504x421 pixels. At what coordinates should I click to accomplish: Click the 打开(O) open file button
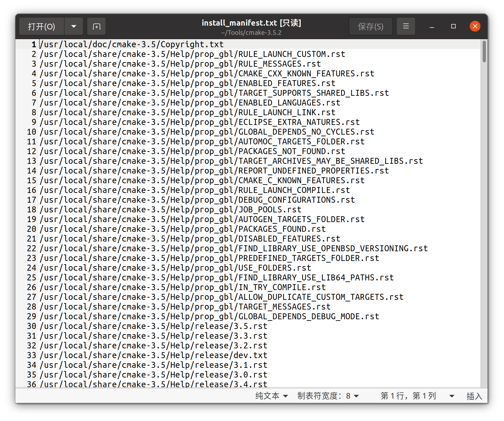coord(42,26)
